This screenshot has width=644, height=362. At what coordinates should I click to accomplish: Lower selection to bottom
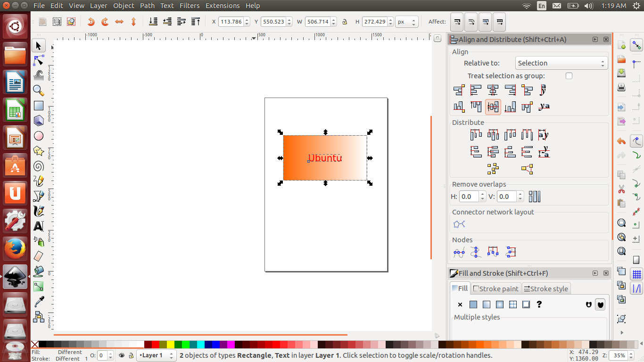153,22
